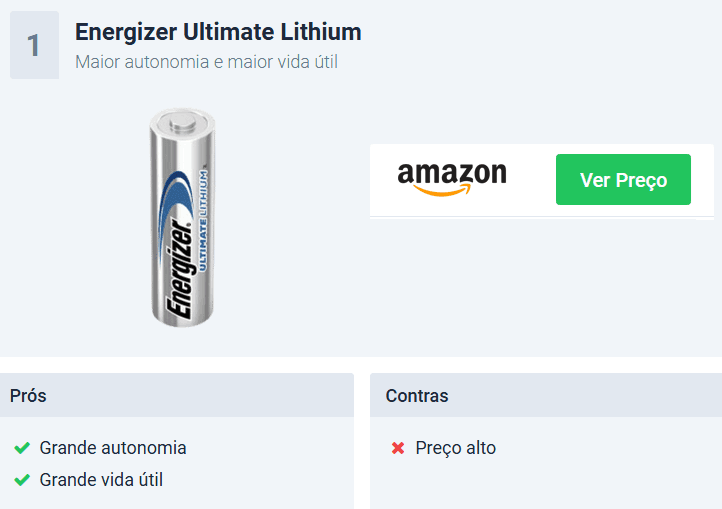The width and height of the screenshot is (722, 509).
Task: Click the battery's top positive terminal
Action: (182, 121)
